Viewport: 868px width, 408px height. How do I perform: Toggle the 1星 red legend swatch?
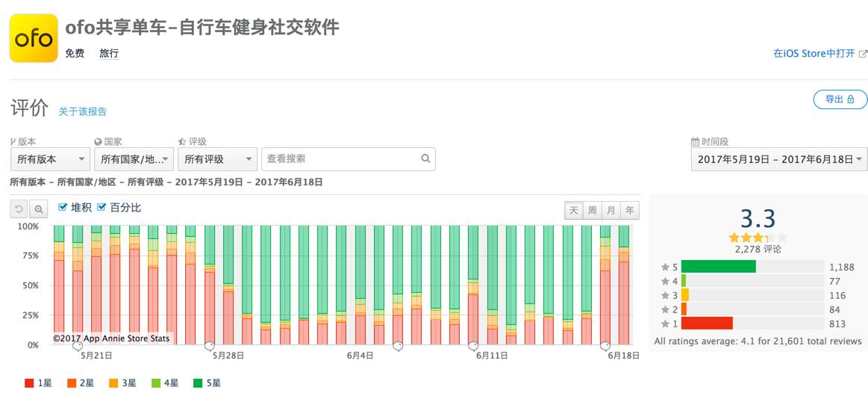point(29,383)
